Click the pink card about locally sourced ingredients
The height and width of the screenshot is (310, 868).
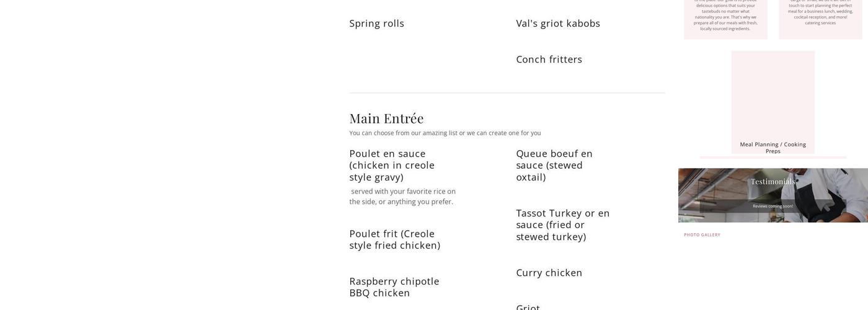tap(725, 19)
